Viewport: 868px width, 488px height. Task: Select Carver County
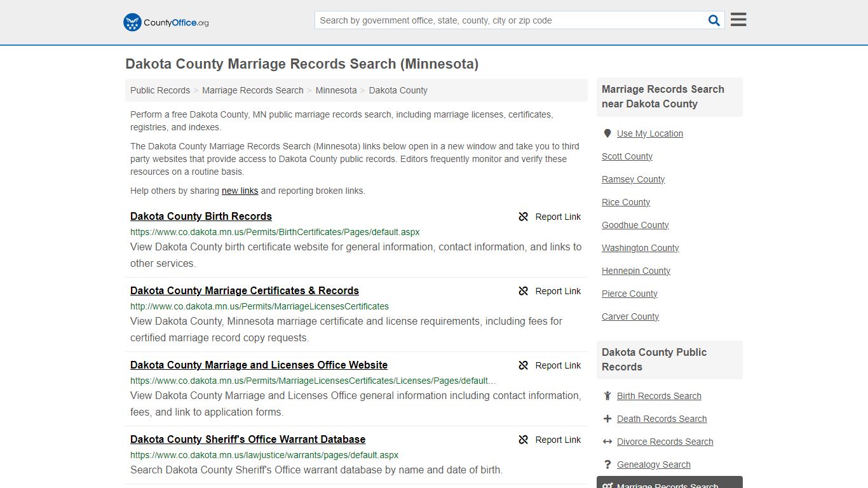click(630, 316)
